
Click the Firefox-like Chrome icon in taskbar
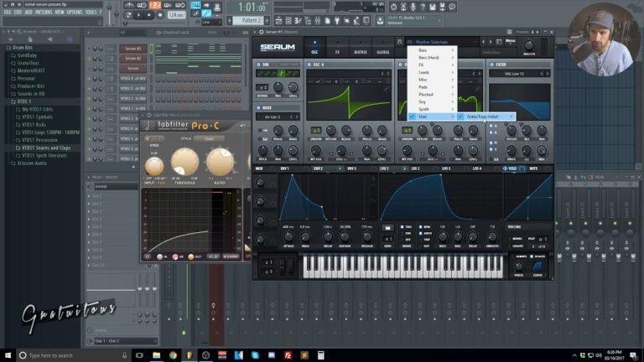pyautogui.click(x=173, y=355)
